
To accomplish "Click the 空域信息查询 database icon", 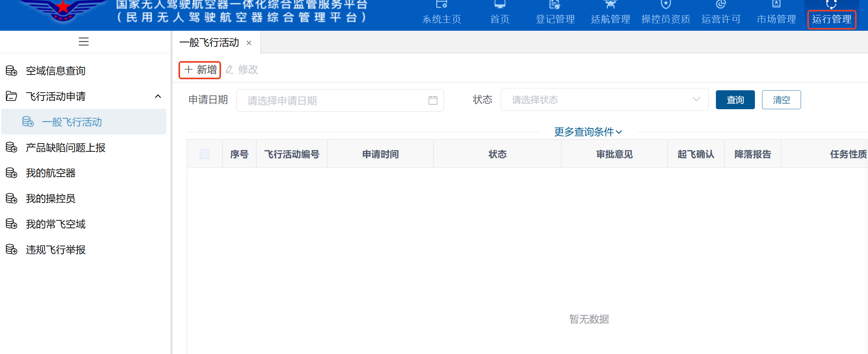I will click(x=11, y=71).
